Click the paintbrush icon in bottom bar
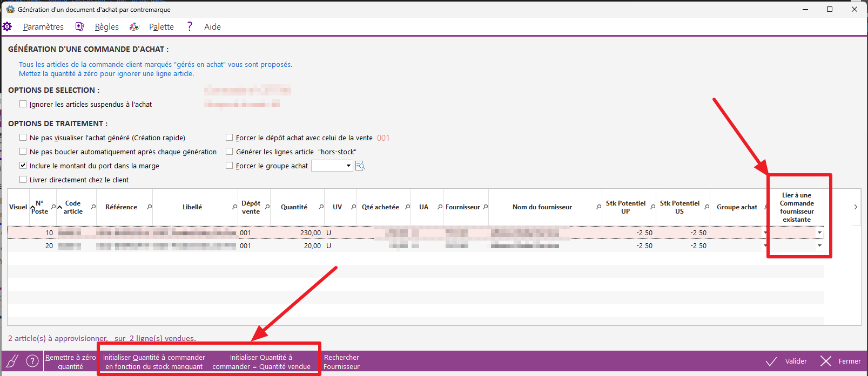 coord(12,361)
